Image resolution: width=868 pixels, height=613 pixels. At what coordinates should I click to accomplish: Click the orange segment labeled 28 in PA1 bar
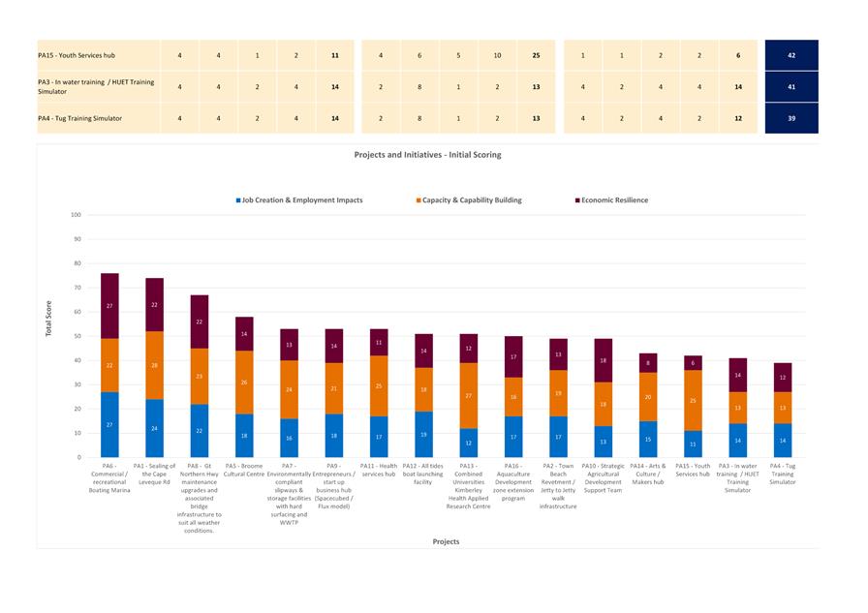(155, 365)
